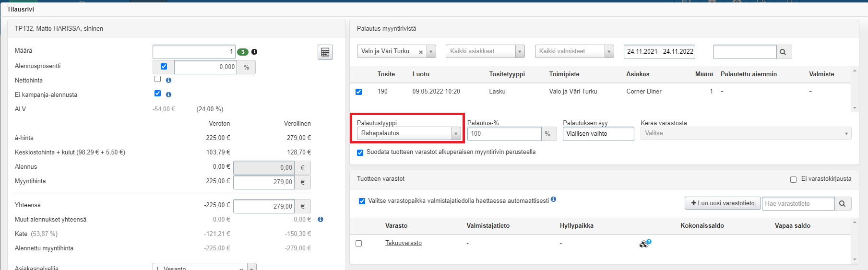Clear the Valo ja Väri Turku selection
Viewport: 868px width, 270px height.
click(421, 52)
